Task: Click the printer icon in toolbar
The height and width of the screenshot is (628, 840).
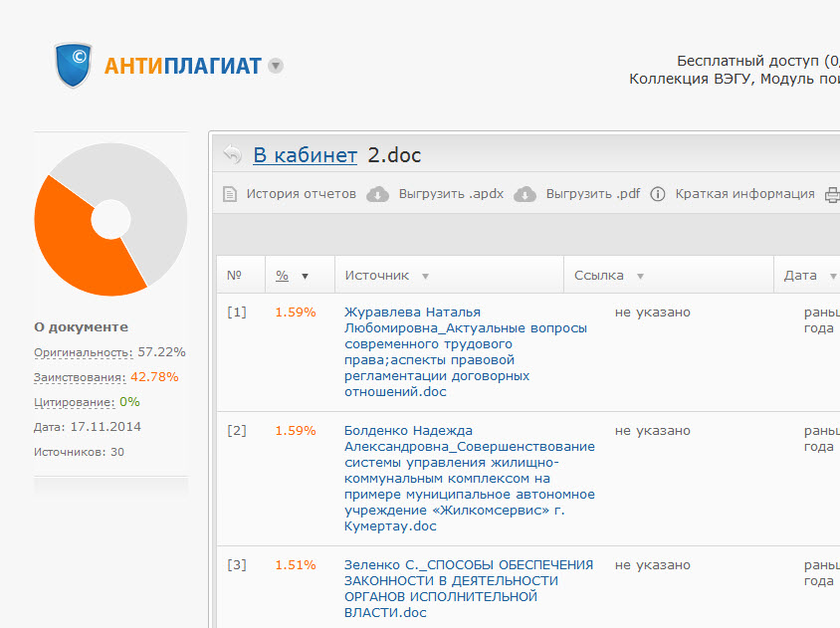Action: point(832,194)
